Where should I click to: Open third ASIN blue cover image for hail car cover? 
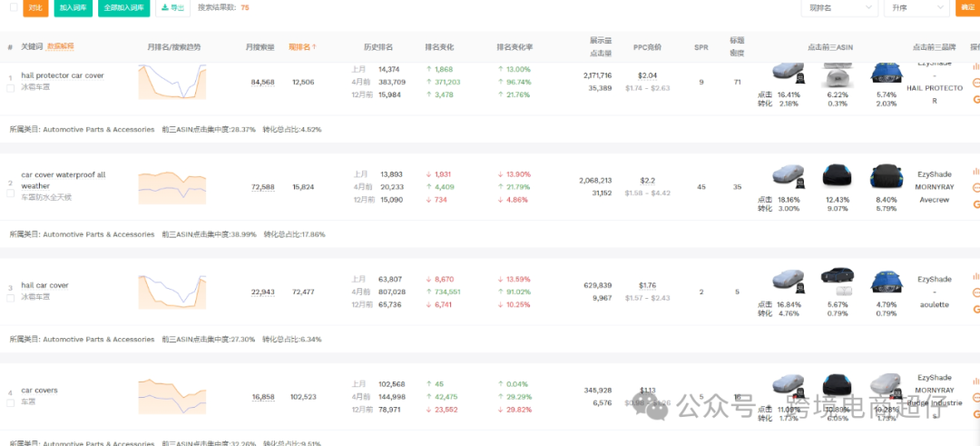click(887, 281)
